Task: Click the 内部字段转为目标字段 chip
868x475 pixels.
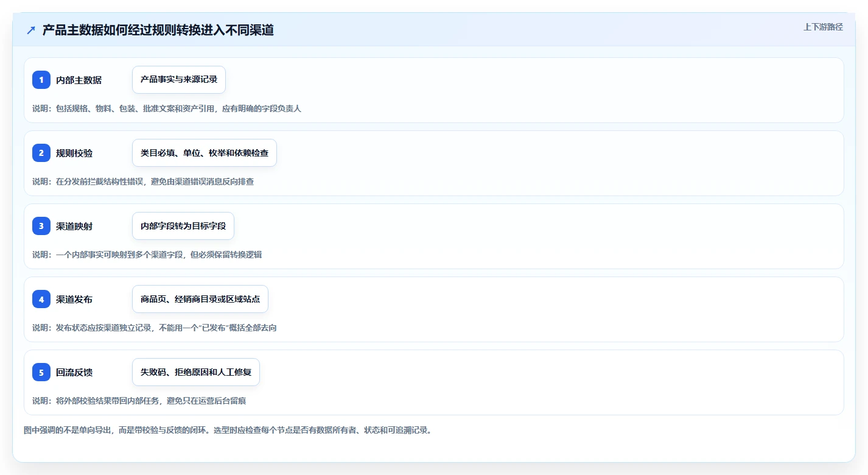Action: (183, 226)
